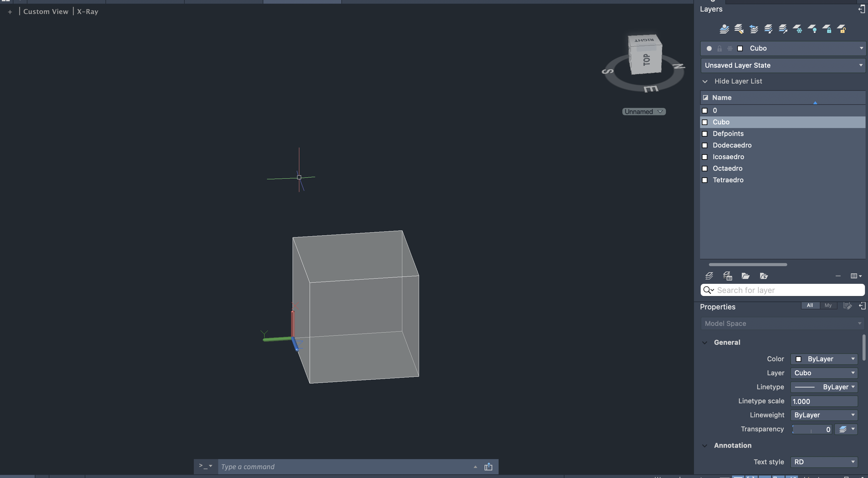
Task: Click the X-Ray visual style label
Action: coord(87,12)
